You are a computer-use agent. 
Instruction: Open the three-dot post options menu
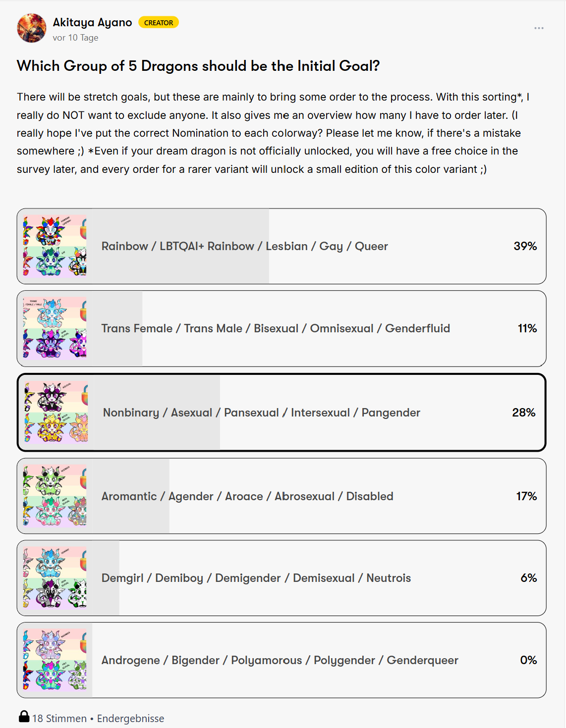[539, 28]
